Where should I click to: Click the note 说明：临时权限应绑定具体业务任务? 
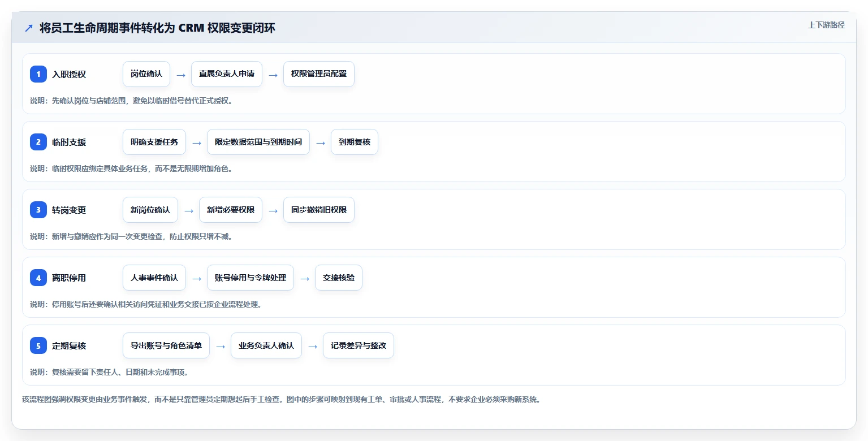[131, 168]
